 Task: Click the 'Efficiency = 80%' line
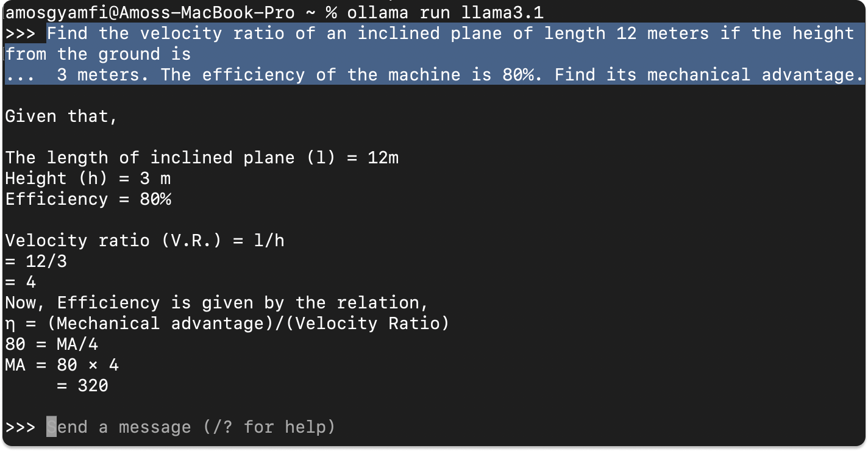point(88,199)
